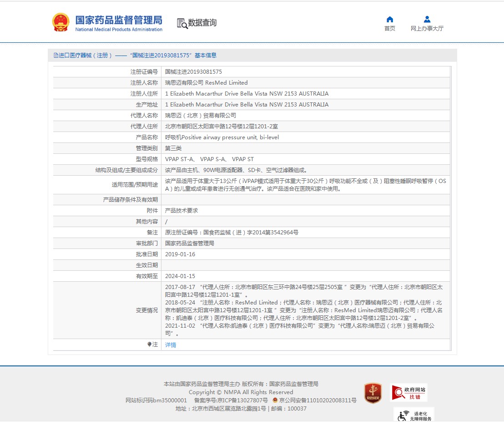Open the 京公网安备11010202008311号 link
Viewport: 504px width, 431px height.
click(x=318, y=400)
